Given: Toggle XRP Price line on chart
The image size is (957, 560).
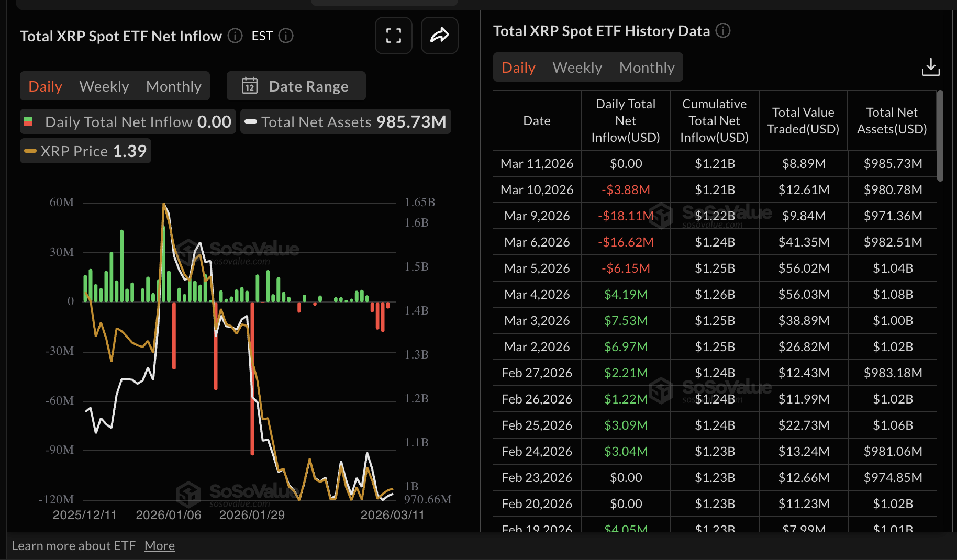Looking at the screenshot, I should click(86, 151).
